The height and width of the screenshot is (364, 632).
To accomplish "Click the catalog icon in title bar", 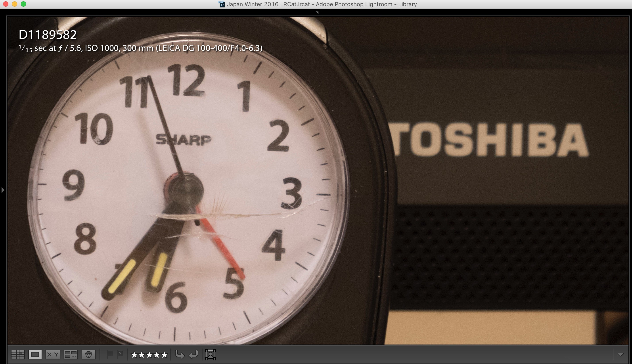I will point(222,4).
